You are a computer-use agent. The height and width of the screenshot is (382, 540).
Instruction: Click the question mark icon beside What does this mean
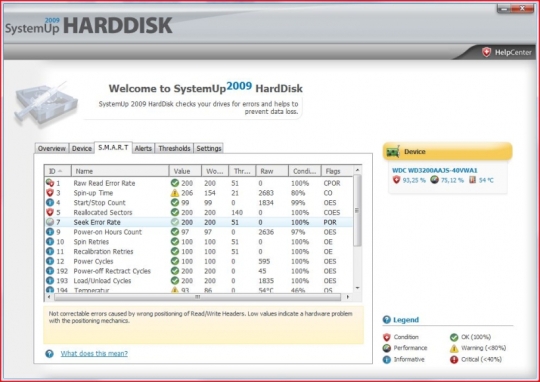50,353
